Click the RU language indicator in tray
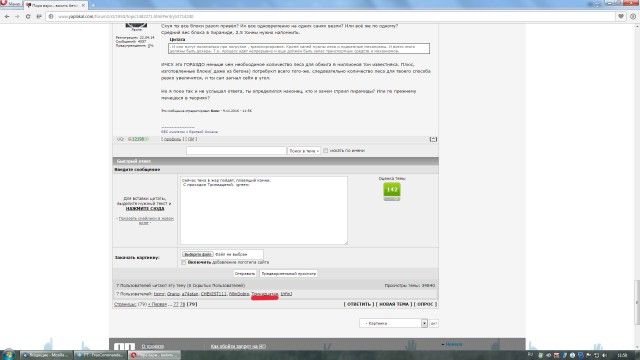This screenshot has width=640, height=360. 531,355
